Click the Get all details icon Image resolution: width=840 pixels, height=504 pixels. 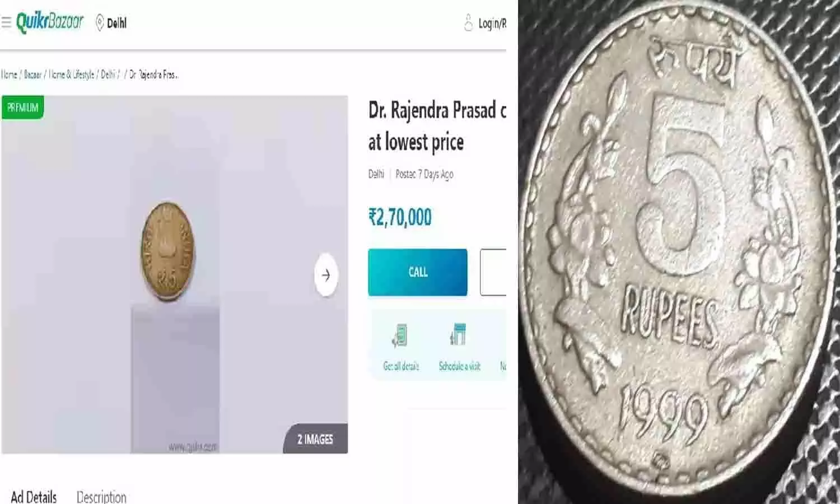pyautogui.click(x=399, y=335)
